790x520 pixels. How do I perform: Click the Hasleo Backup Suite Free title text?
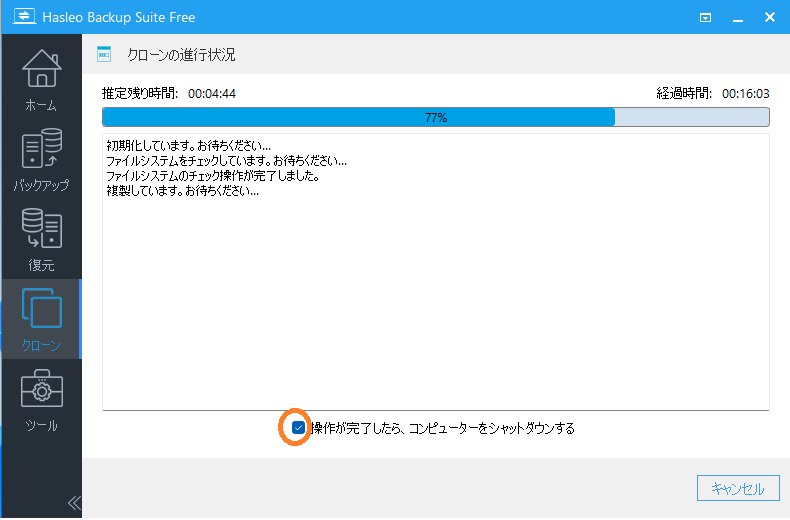pyautogui.click(x=119, y=17)
